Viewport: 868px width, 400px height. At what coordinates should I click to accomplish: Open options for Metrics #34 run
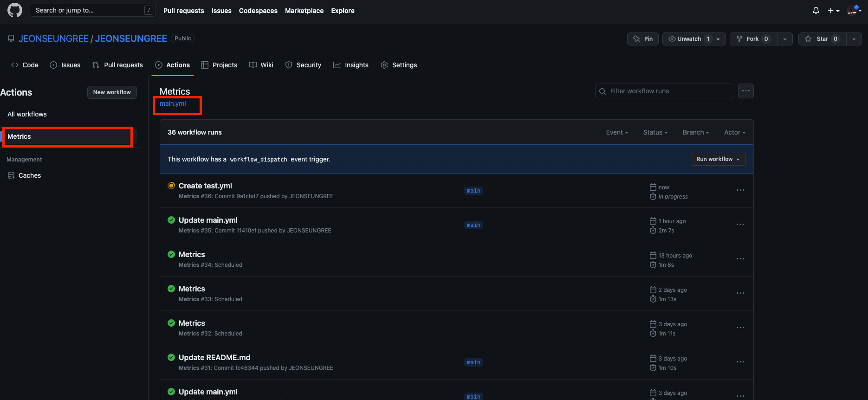[x=740, y=259]
